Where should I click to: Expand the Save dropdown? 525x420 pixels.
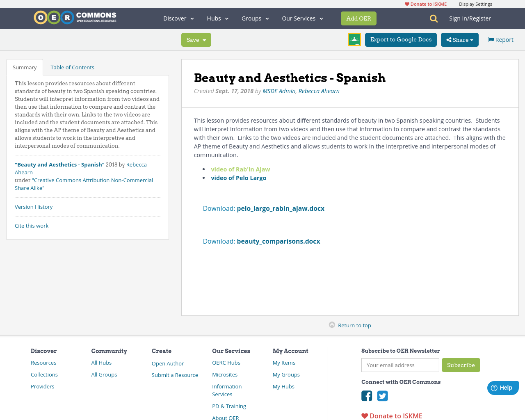point(196,39)
